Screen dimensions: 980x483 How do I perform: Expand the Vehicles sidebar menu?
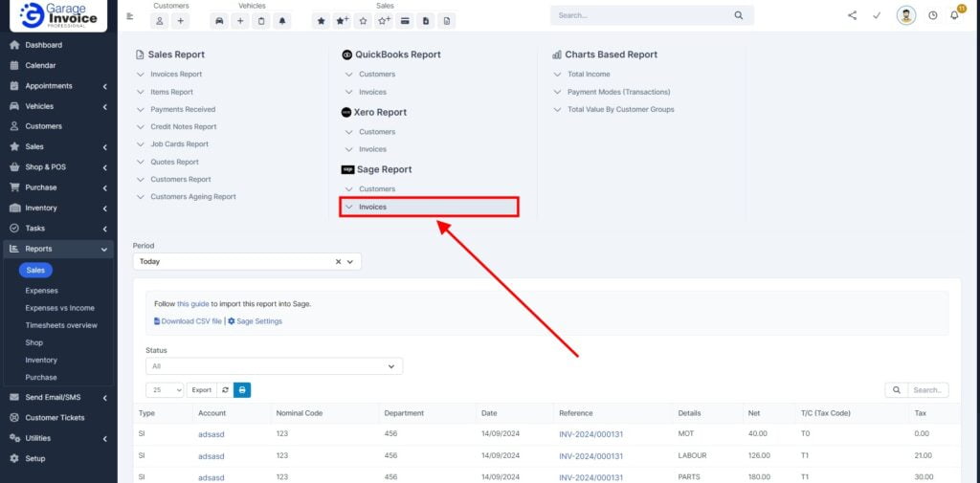57,106
